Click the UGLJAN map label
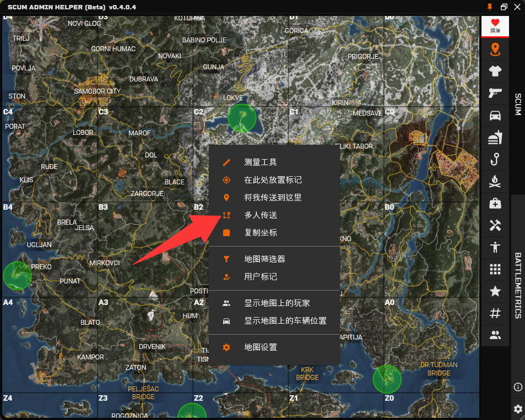 39,244
